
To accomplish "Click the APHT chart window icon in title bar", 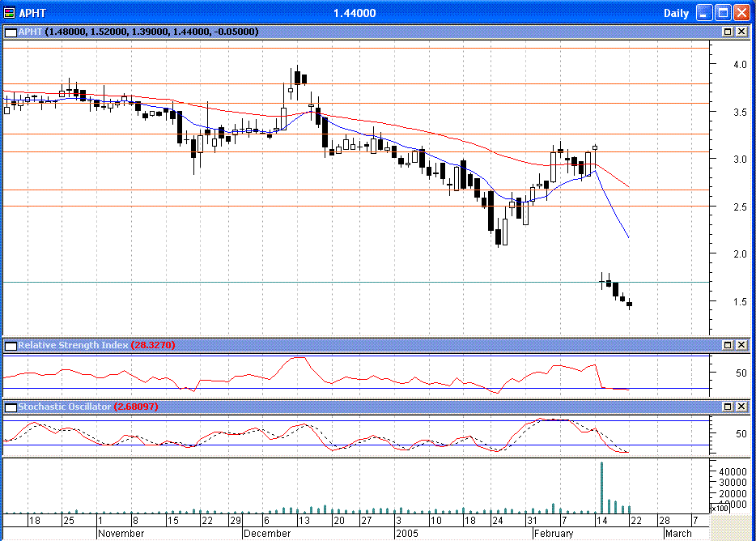I will coord(9,12).
